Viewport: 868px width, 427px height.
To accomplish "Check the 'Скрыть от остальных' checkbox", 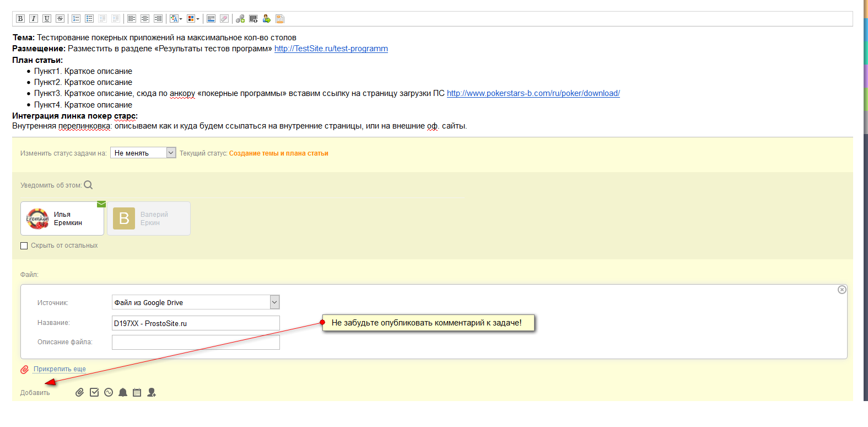I will pyautogui.click(x=24, y=246).
